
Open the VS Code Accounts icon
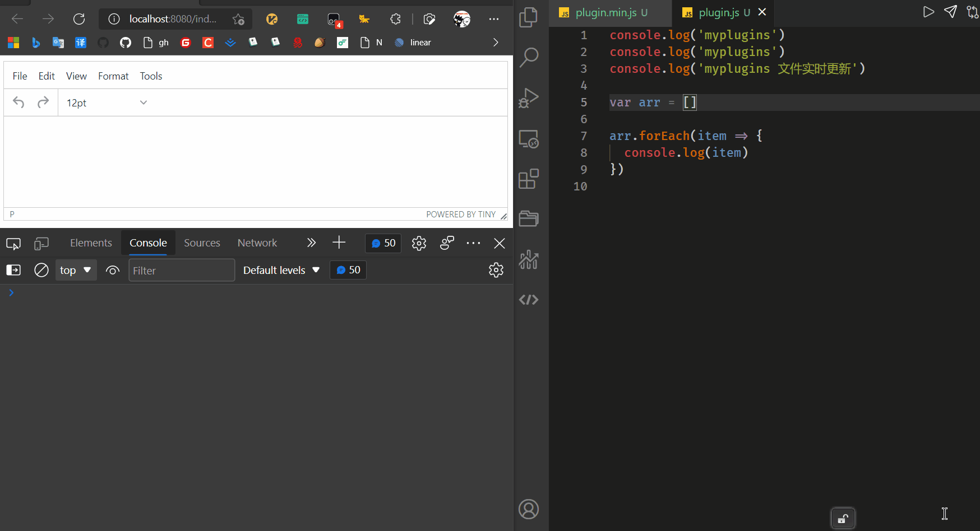[x=529, y=509]
